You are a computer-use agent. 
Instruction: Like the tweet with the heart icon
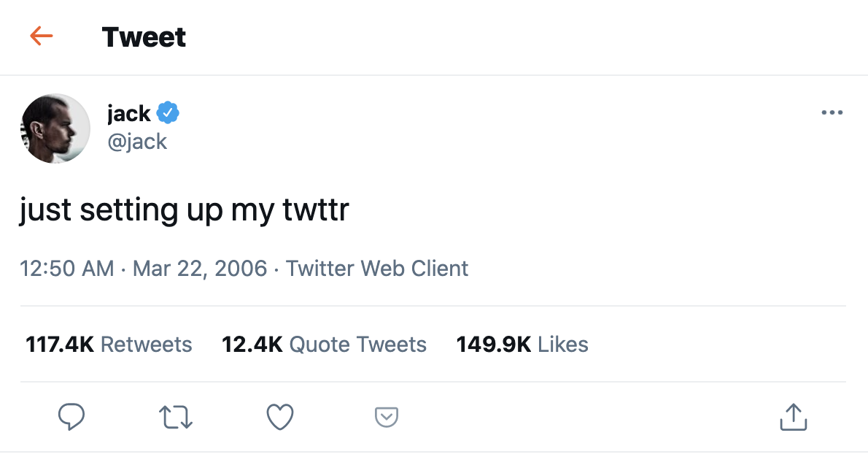click(x=280, y=417)
